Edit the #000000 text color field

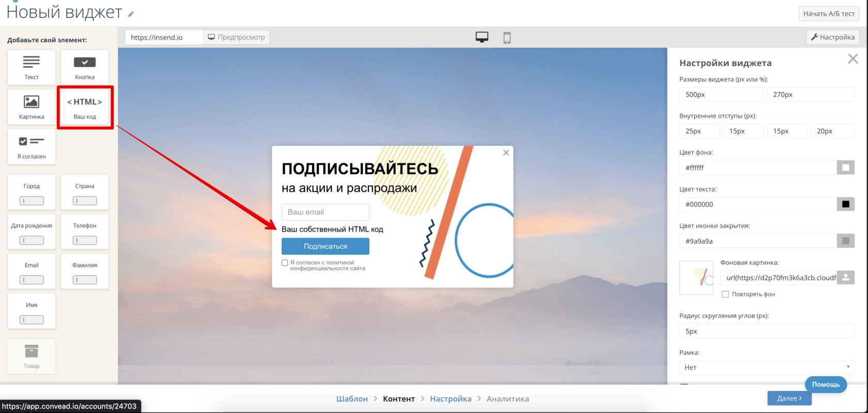[x=758, y=204]
